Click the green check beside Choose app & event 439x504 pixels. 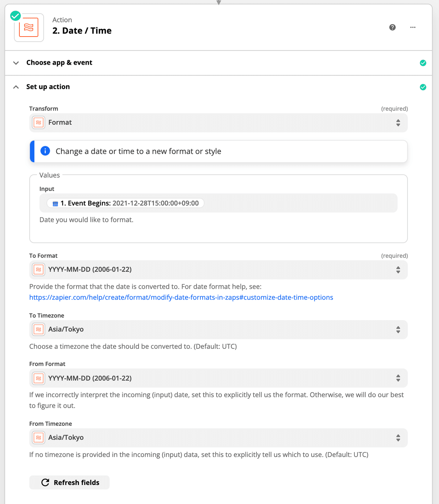click(423, 63)
